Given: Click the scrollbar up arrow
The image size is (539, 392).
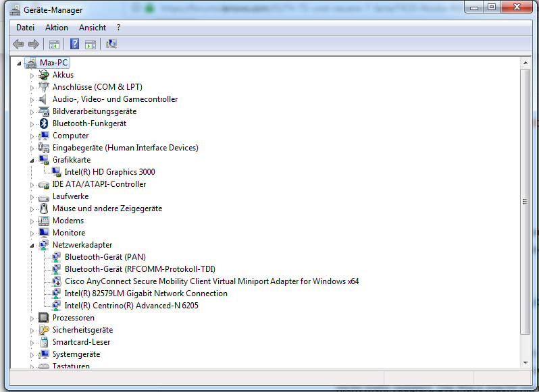Looking at the screenshot, I should click(x=525, y=63).
